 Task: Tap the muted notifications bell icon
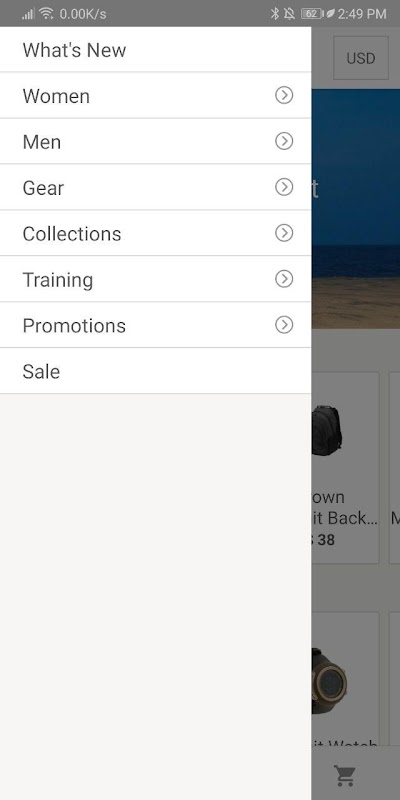coord(289,14)
